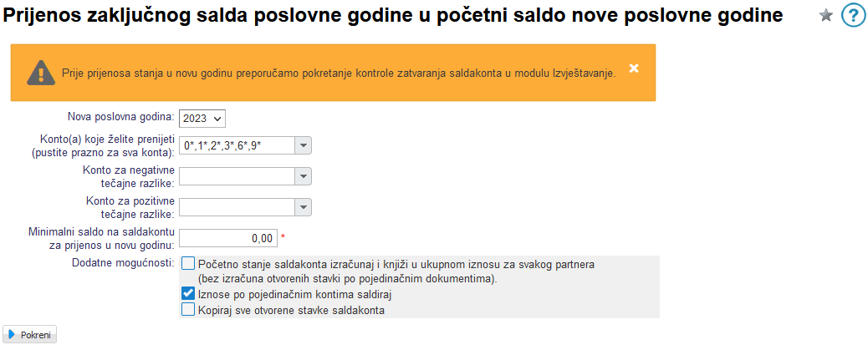Expand Konto za pozitivne tečajne razlike dropdown

coord(303,205)
